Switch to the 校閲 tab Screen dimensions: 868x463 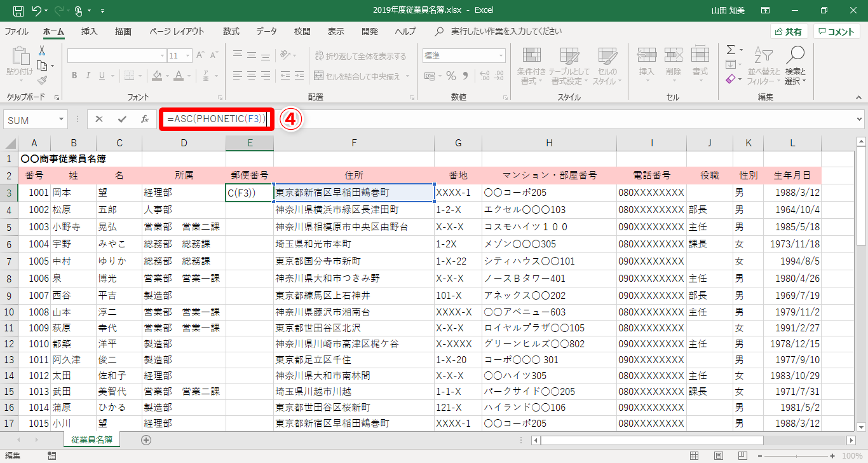[x=302, y=31]
